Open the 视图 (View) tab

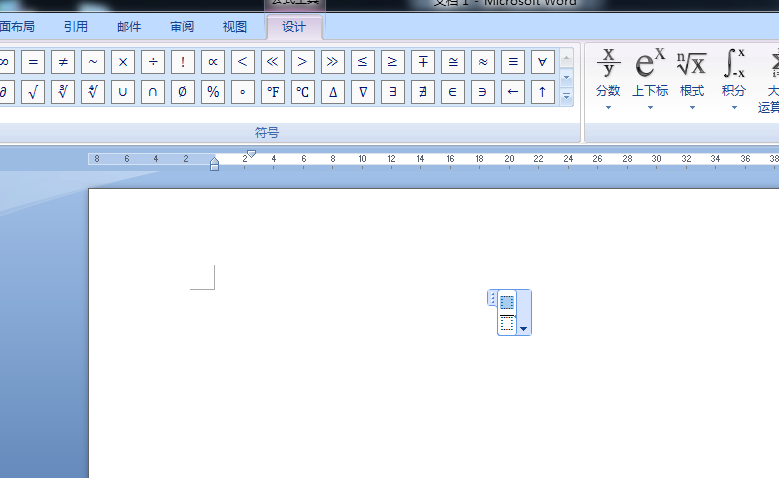pyautogui.click(x=235, y=27)
